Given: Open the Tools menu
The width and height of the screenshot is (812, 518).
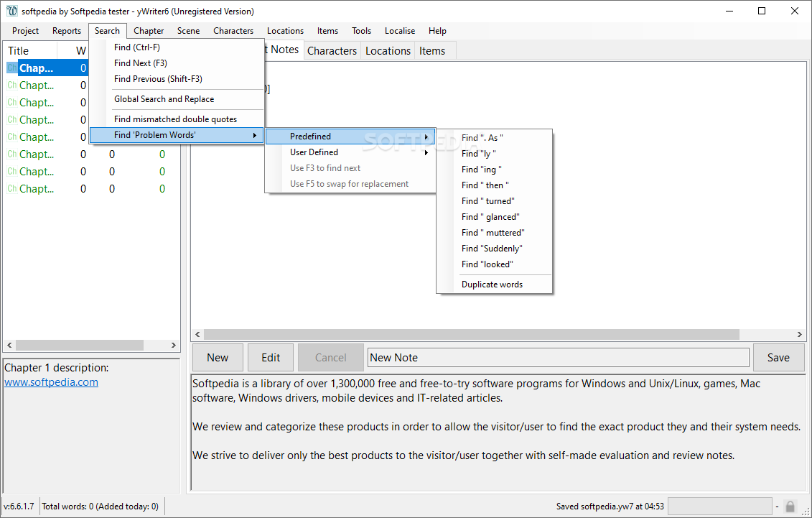Looking at the screenshot, I should click(x=361, y=31).
